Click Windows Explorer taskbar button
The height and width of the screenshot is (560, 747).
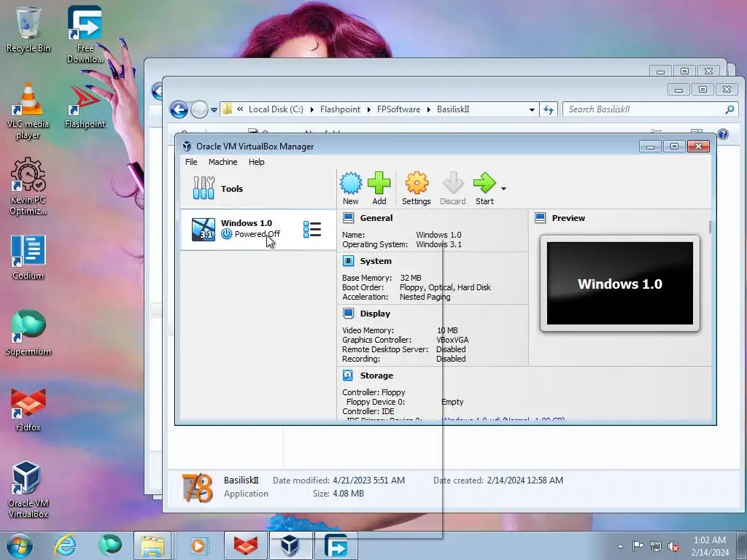(152, 545)
